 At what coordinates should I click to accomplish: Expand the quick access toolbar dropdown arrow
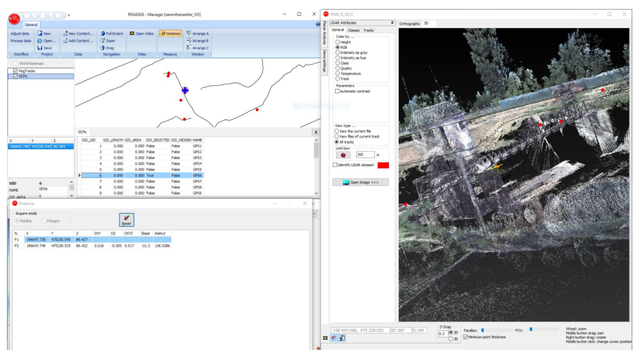(x=69, y=15)
